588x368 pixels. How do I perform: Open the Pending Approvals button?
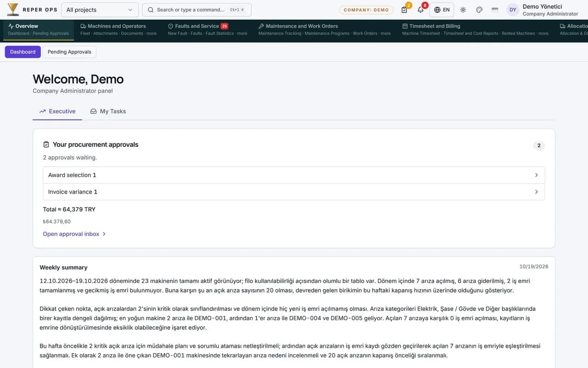69,52
